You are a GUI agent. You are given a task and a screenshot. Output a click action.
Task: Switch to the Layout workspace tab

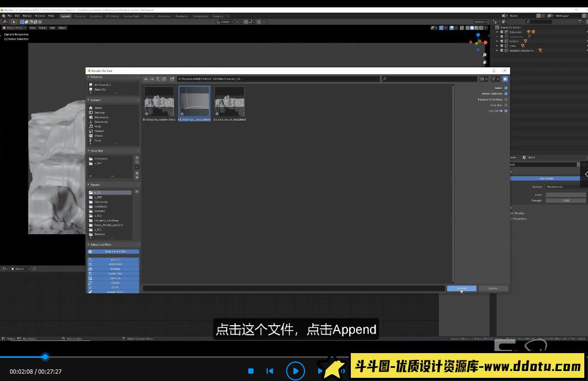(66, 16)
